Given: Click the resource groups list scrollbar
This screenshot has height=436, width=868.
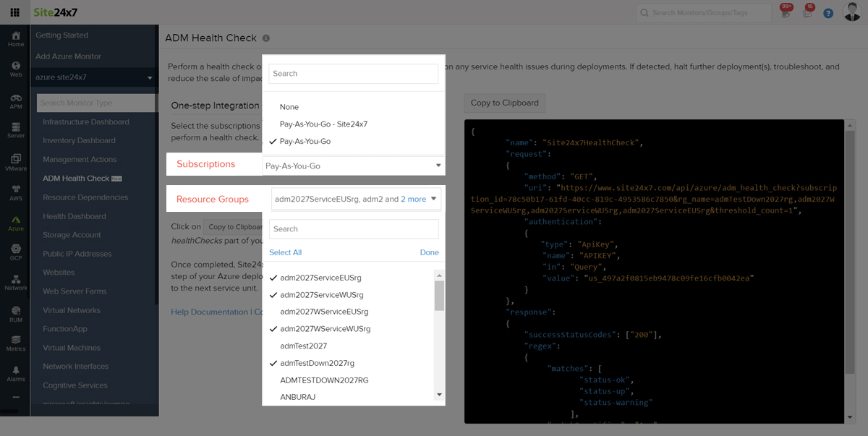Looking at the screenshot, I should (x=438, y=295).
